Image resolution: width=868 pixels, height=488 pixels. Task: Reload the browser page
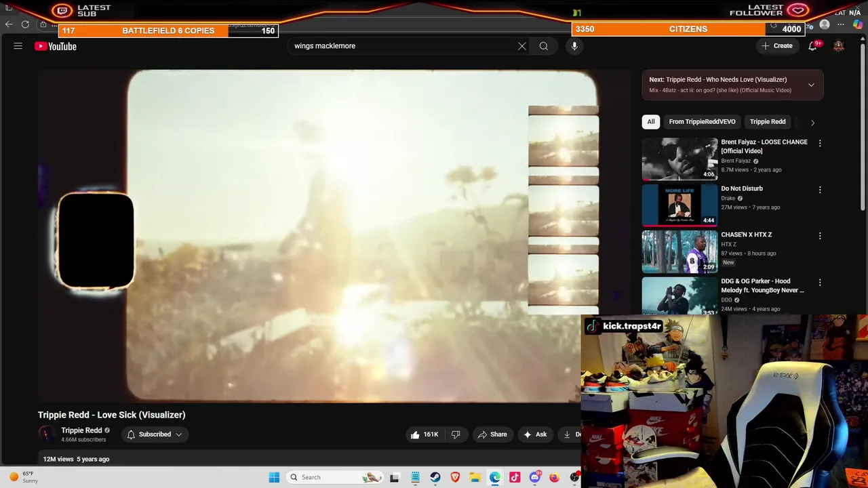(25, 24)
